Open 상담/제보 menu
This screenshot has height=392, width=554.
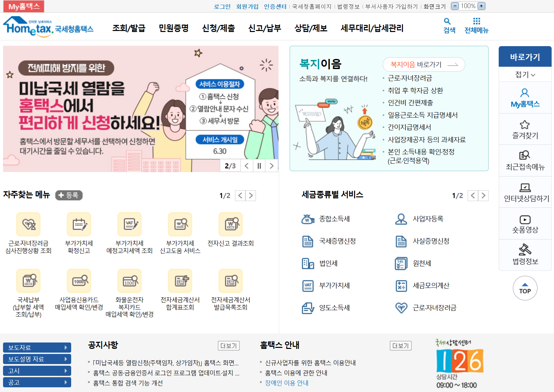click(311, 28)
